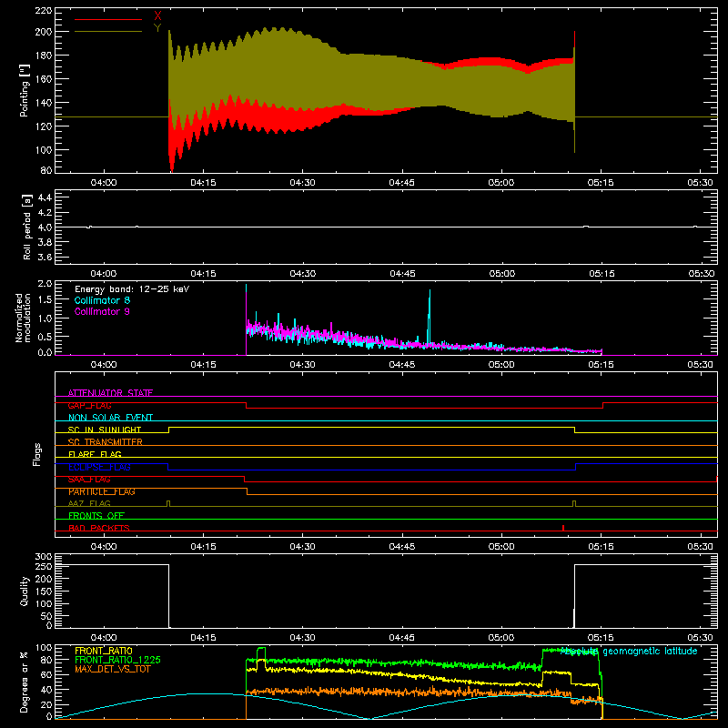The width and height of the screenshot is (728, 728).
Task: Click the SC_TRANSMITTER flag label
Action: [106, 442]
